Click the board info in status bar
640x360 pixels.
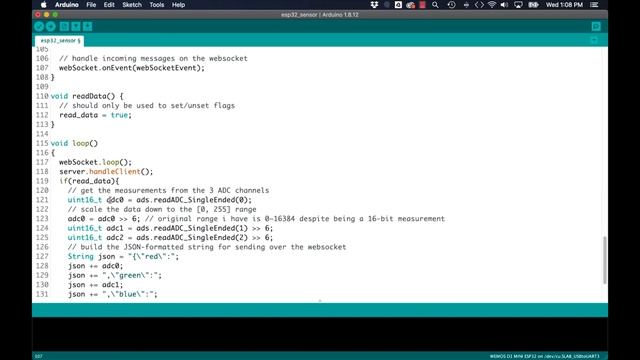coord(544,356)
